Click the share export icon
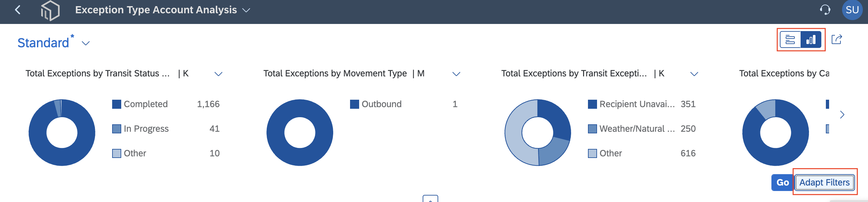868x202 pixels. pos(837,40)
